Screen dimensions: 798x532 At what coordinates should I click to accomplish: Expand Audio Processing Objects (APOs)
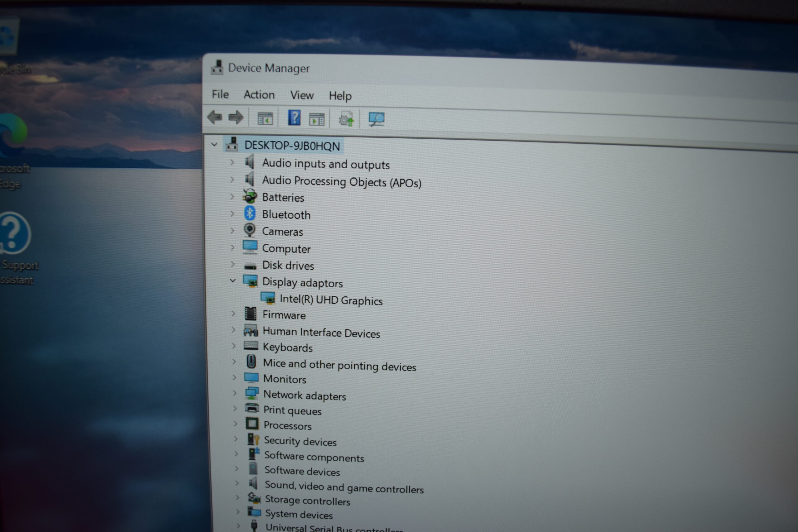(232, 179)
